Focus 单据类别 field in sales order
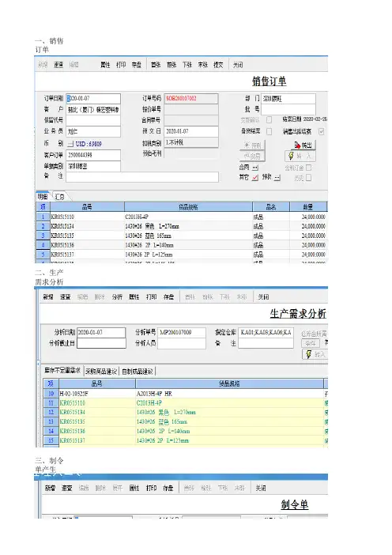This screenshot has height=555, width=392. [93, 166]
